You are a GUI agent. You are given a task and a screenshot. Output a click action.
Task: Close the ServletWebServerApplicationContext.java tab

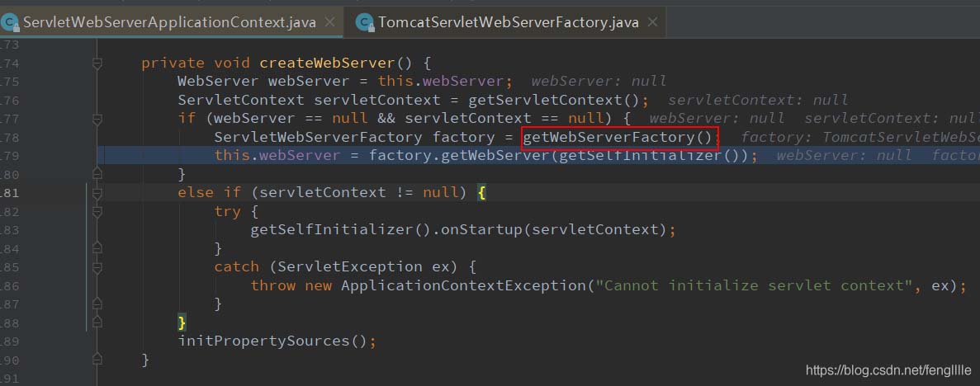(330, 22)
